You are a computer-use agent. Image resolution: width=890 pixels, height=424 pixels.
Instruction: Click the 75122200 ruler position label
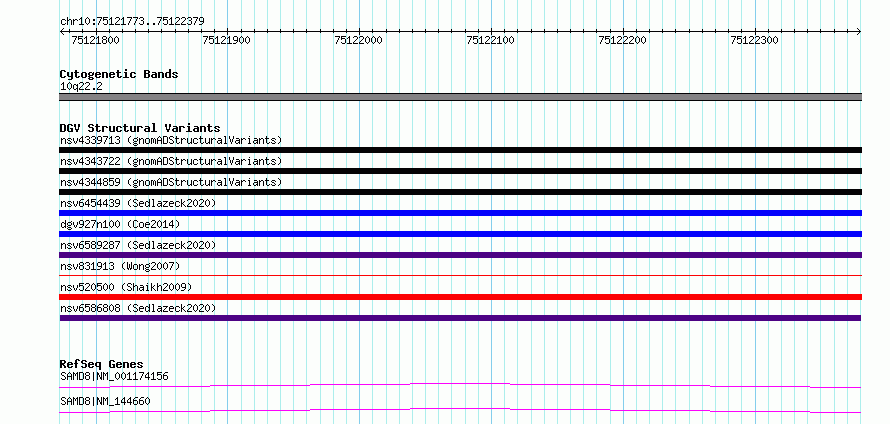pos(622,40)
